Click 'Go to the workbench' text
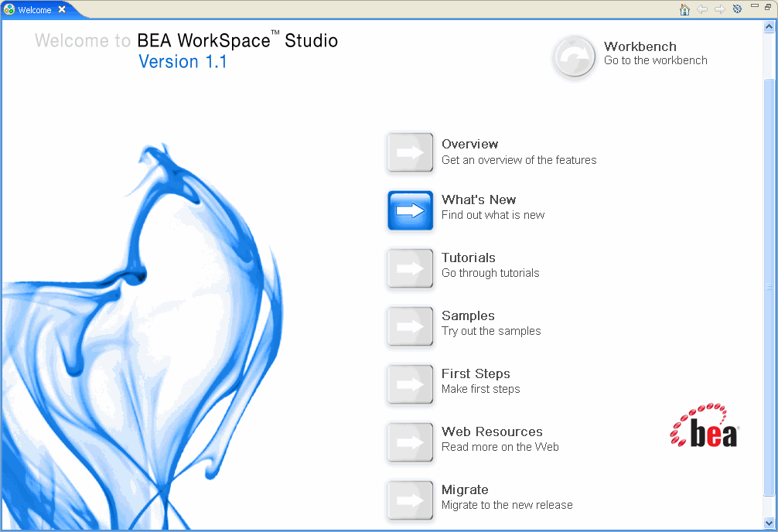This screenshot has width=778, height=532. tap(656, 60)
